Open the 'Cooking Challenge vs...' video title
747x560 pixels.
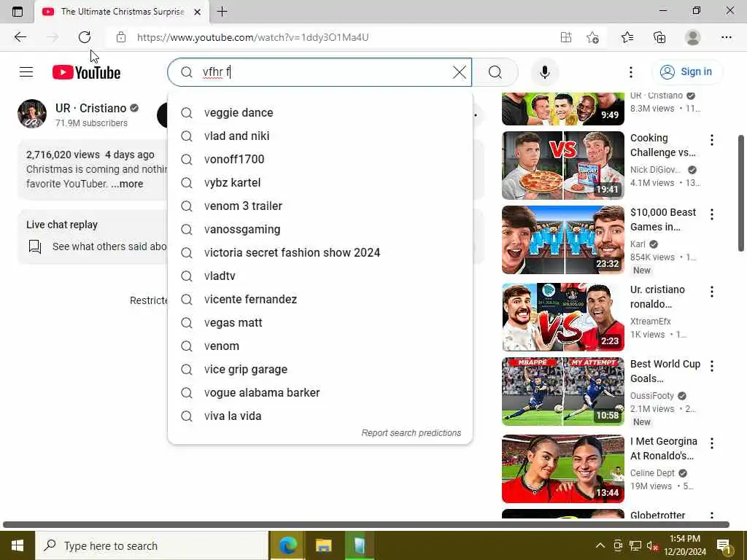click(x=662, y=145)
